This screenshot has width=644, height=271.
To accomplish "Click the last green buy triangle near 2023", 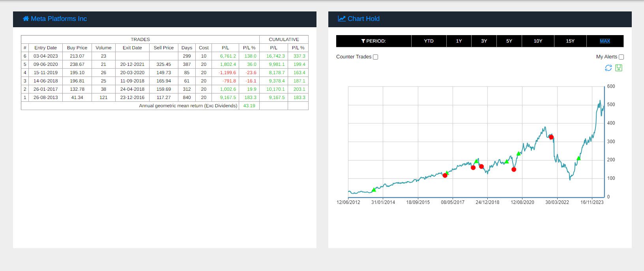I will (578, 158).
